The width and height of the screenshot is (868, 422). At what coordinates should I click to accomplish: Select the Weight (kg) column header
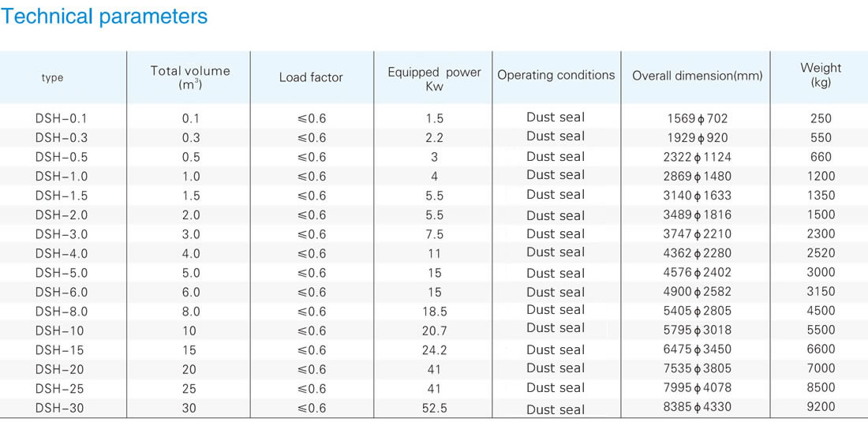[x=821, y=75]
